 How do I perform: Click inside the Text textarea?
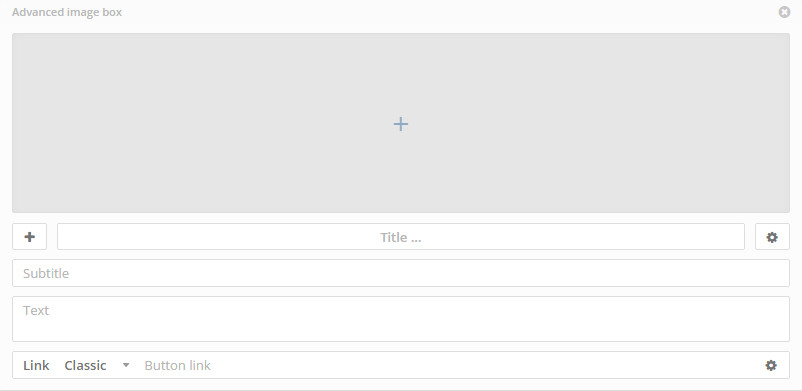[x=401, y=319]
